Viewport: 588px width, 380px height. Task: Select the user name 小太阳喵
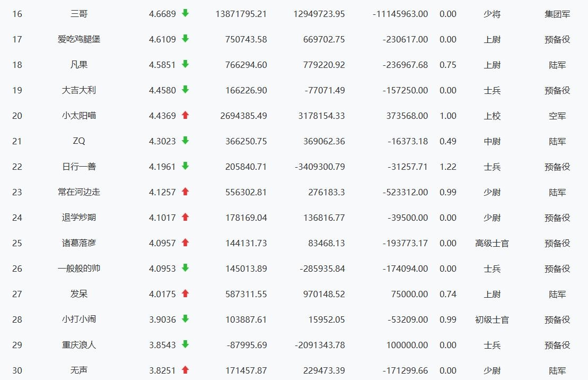click(79, 116)
